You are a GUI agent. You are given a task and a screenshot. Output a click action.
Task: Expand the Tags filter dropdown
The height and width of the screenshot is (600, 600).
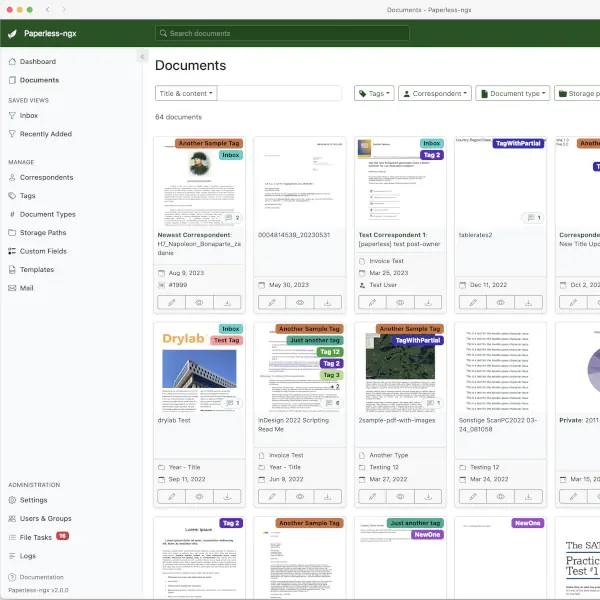374,93
